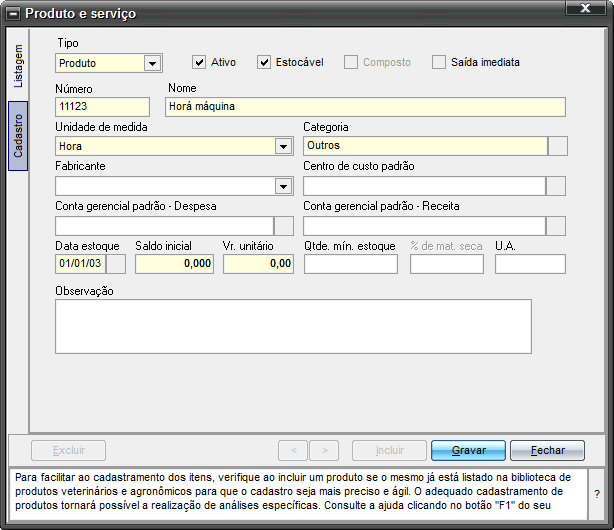This screenshot has height=530, width=614.
Task: Click the Número field containing 11123
Action: coord(102,107)
